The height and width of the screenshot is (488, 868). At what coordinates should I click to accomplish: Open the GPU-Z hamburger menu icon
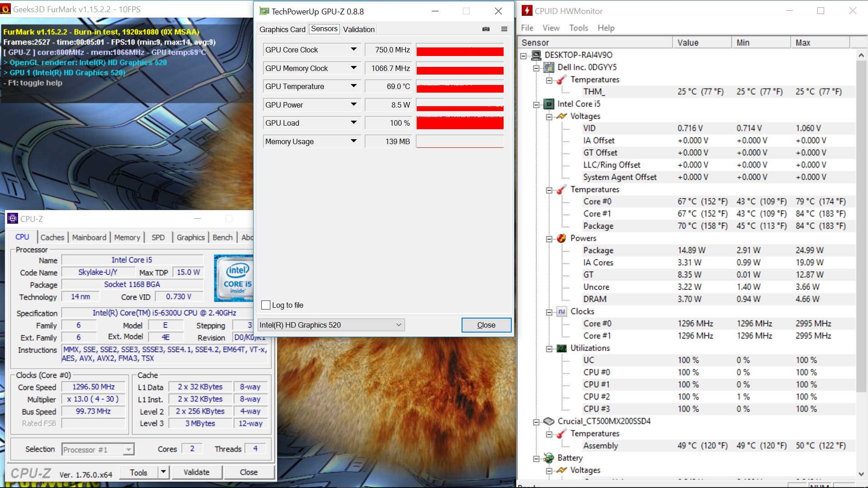[x=504, y=29]
